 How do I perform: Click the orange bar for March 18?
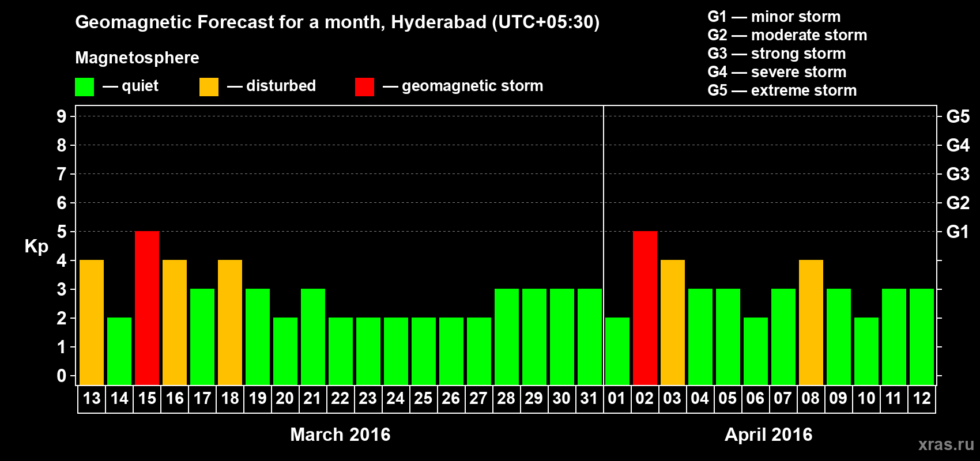coord(230,323)
